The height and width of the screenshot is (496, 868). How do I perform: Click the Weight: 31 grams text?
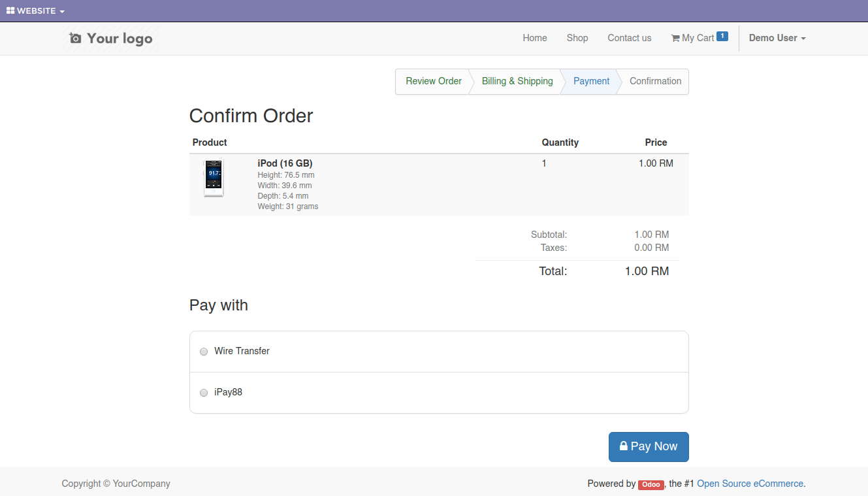pyautogui.click(x=288, y=207)
